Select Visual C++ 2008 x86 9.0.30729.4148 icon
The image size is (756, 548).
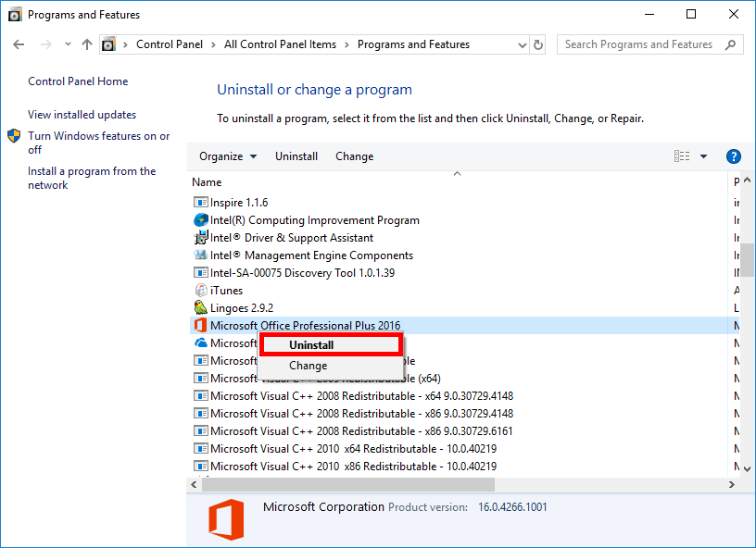point(200,413)
